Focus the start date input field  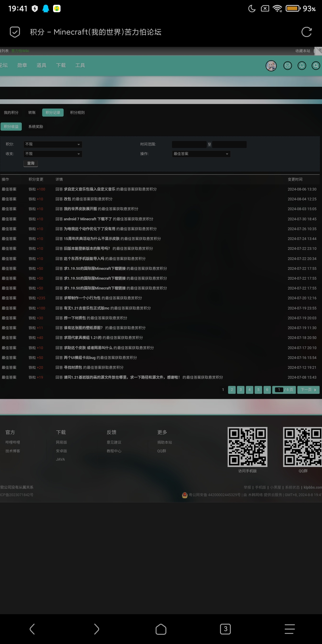[x=189, y=144]
